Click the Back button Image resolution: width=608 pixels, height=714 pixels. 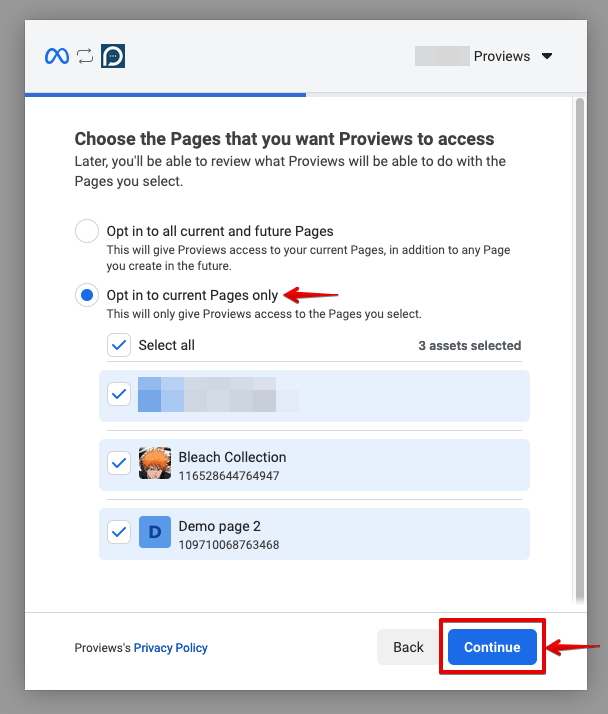click(408, 647)
